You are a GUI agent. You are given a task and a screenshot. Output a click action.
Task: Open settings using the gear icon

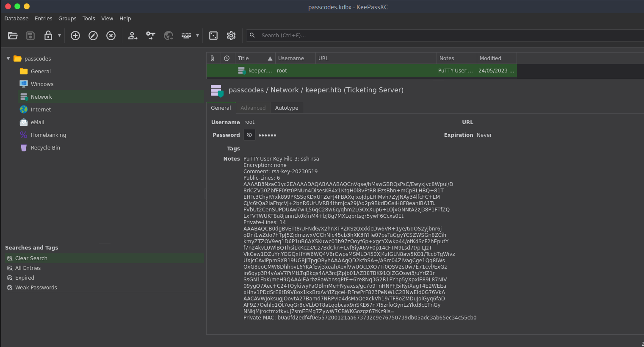tap(231, 36)
